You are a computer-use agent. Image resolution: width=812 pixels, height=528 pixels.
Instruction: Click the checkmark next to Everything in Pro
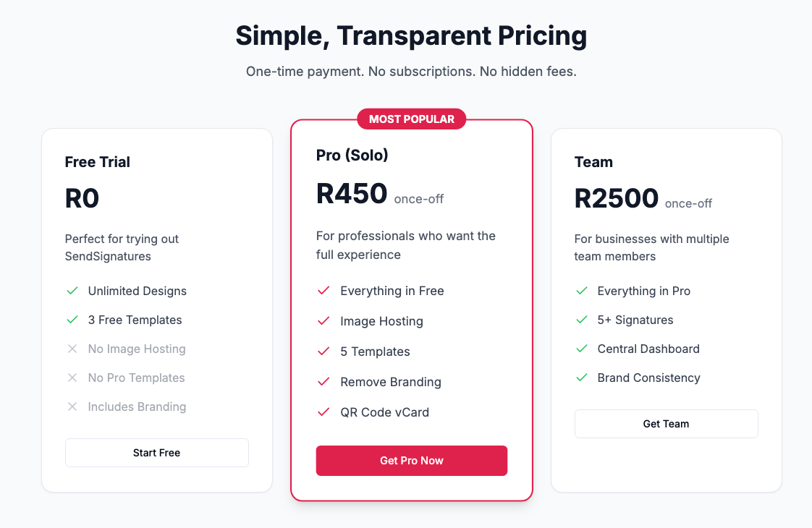pos(581,291)
